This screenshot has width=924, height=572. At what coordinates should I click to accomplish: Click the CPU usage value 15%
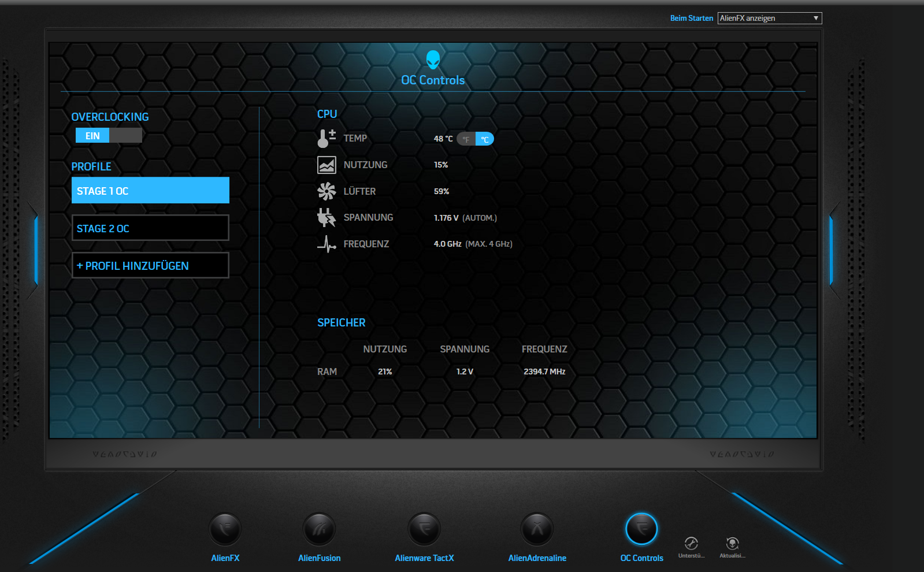click(441, 165)
